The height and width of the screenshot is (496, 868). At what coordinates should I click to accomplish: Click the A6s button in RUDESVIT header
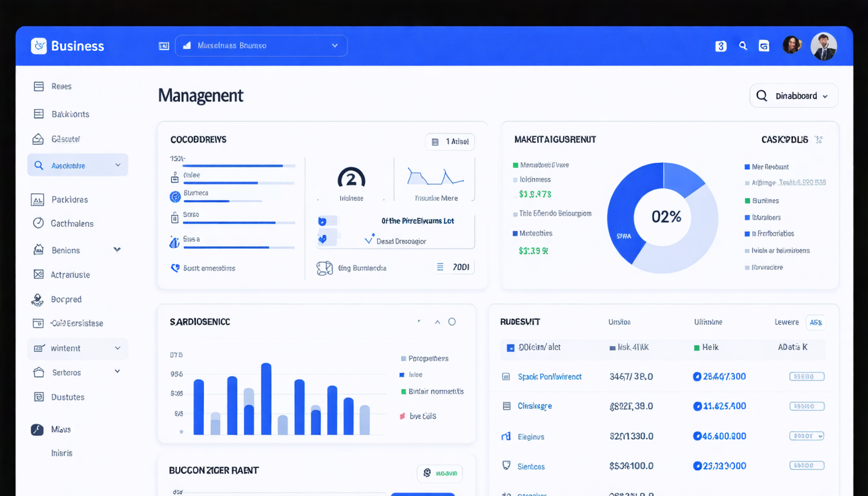pyautogui.click(x=816, y=322)
